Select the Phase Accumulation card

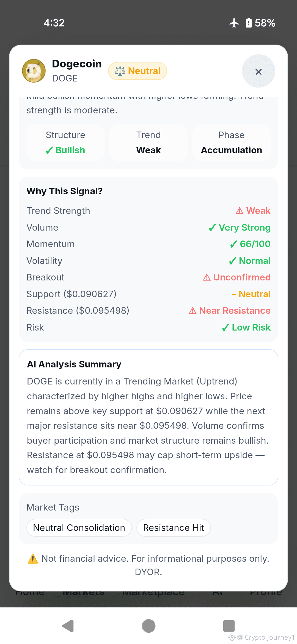[x=232, y=143]
